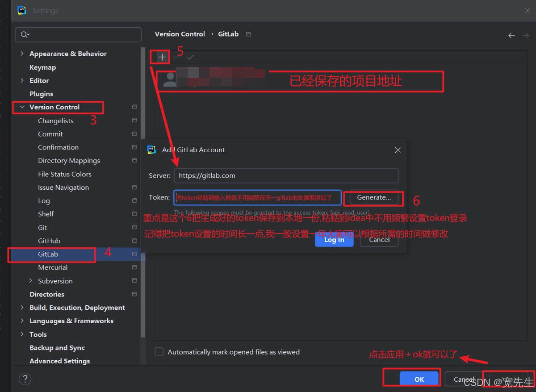Screen dimensions: 536x392
Task: Click the project icon beside GitLab row
Action: click(x=134, y=254)
